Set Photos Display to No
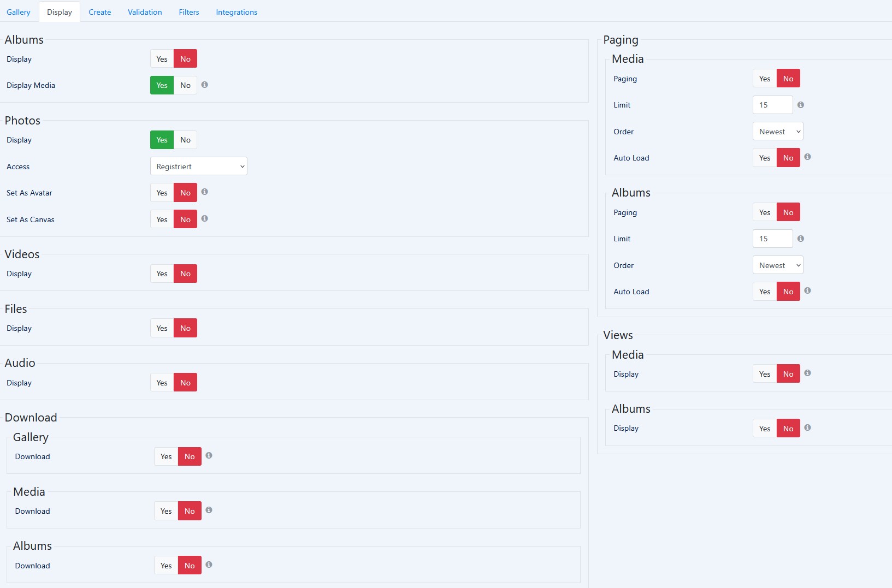This screenshot has width=892, height=588. pos(185,140)
